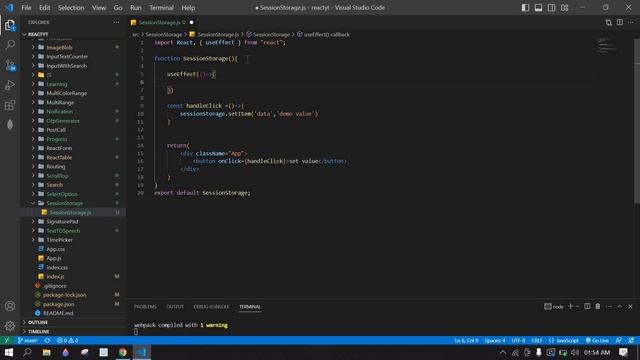
Task: Open Windows Start menu
Action: (x=9, y=352)
